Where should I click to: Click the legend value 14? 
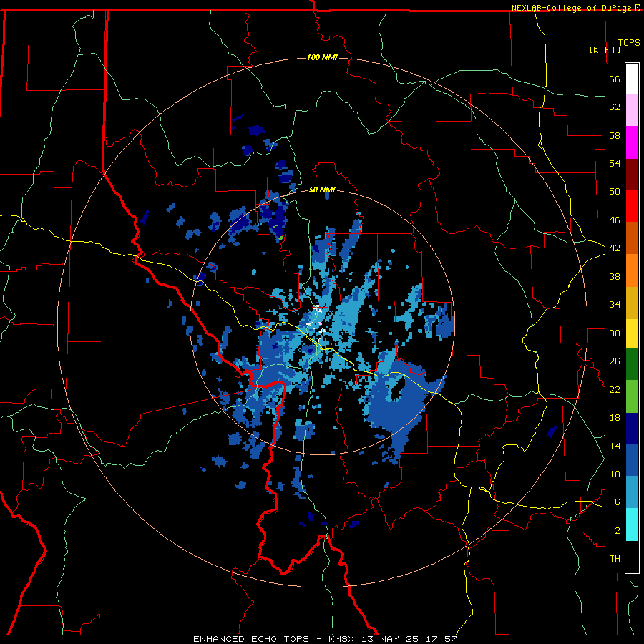(615, 446)
